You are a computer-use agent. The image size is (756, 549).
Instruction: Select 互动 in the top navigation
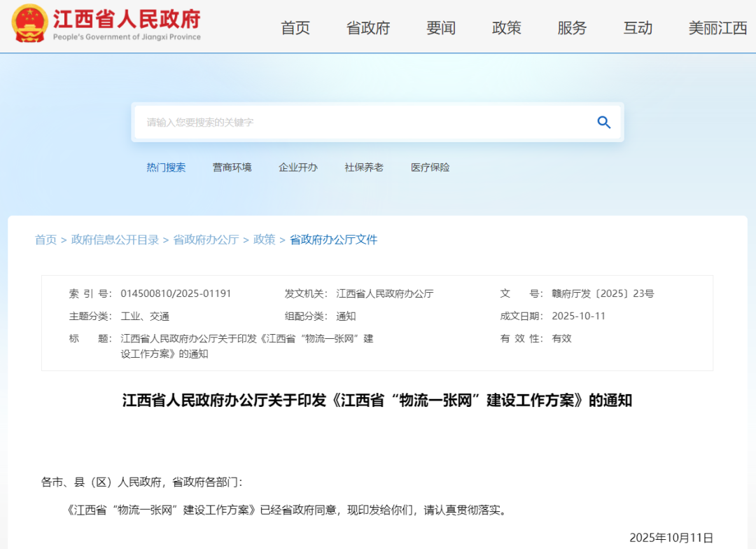pyautogui.click(x=638, y=28)
